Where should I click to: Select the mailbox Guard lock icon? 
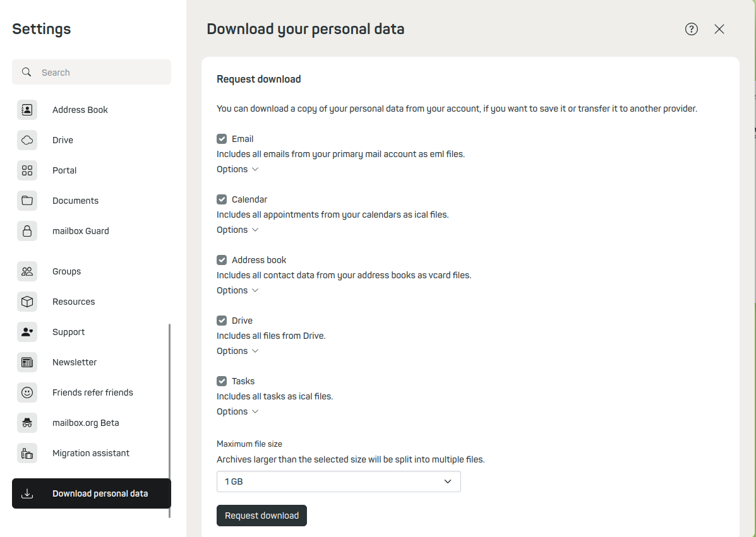click(x=27, y=231)
